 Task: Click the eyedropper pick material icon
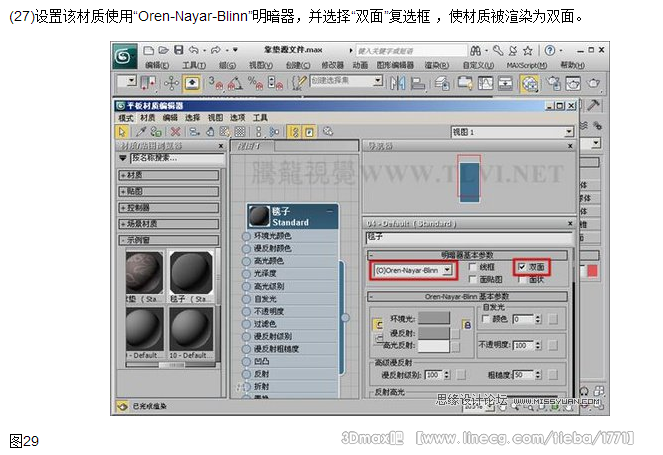click(141, 132)
